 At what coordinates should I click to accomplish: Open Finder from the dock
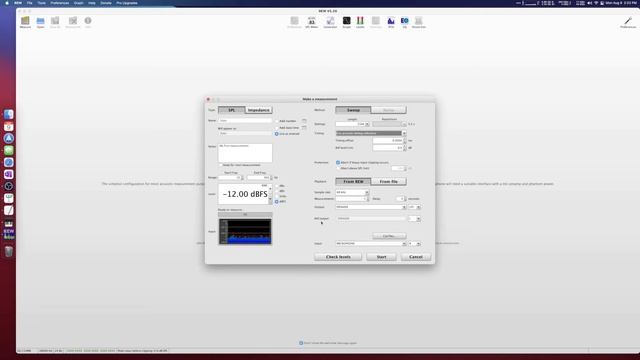tap(9, 114)
